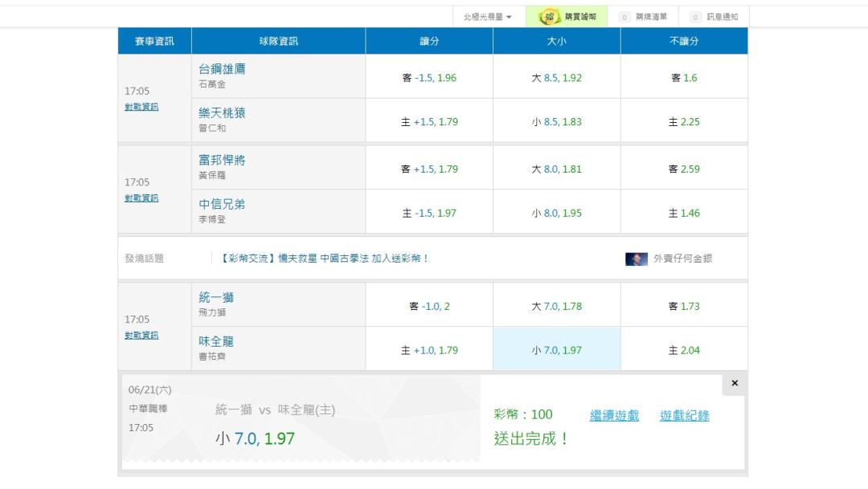Click the avatar thumbnail beside 外賣仔何金銀
Image resolution: width=868 pixels, height=489 pixels.
636,259
